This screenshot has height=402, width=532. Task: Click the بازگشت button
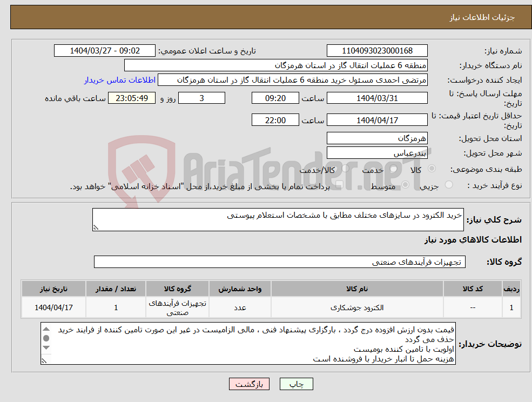(x=249, y=384)
